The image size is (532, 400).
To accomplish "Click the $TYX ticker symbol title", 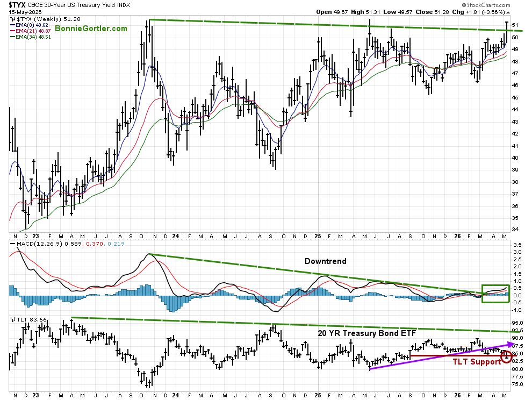I will [x=17, y=5].
